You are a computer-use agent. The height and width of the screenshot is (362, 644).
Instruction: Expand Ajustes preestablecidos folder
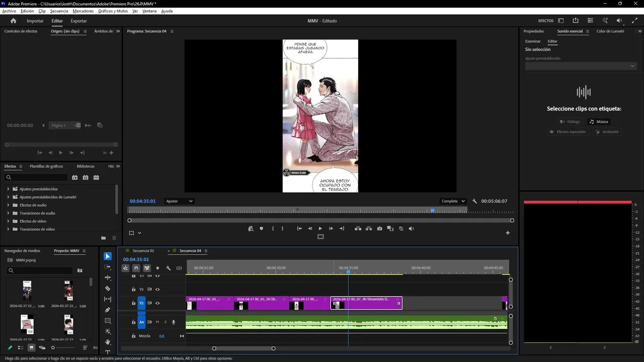click(8, 189)
